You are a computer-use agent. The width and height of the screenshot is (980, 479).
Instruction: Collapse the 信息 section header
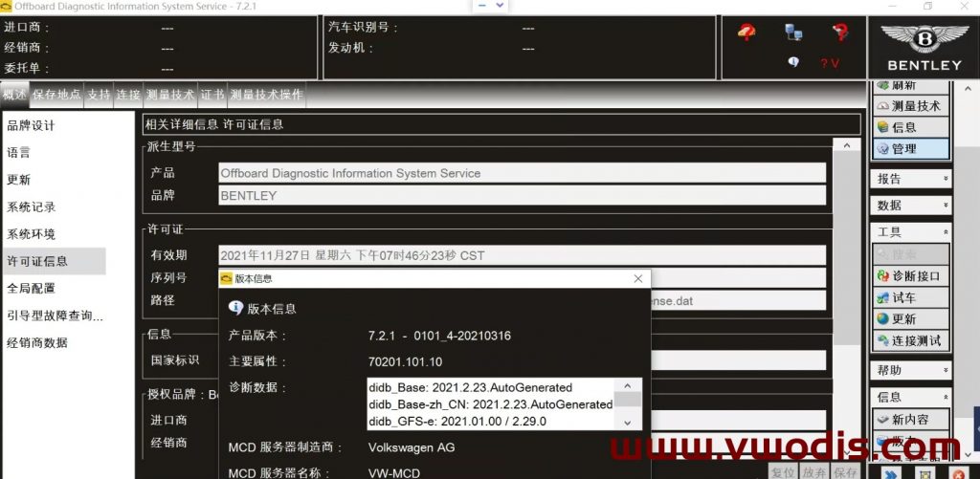911,397
